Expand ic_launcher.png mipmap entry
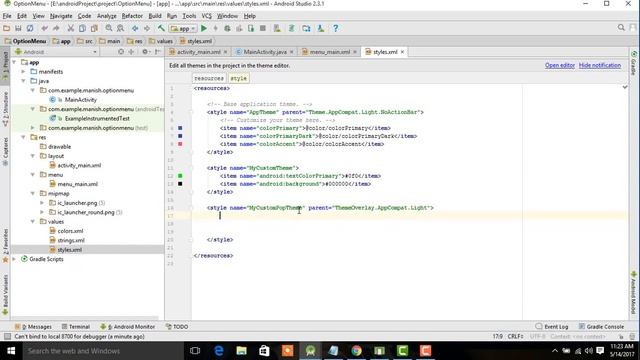The width and height of the screenshot is (640, 360). pos(42,203)
